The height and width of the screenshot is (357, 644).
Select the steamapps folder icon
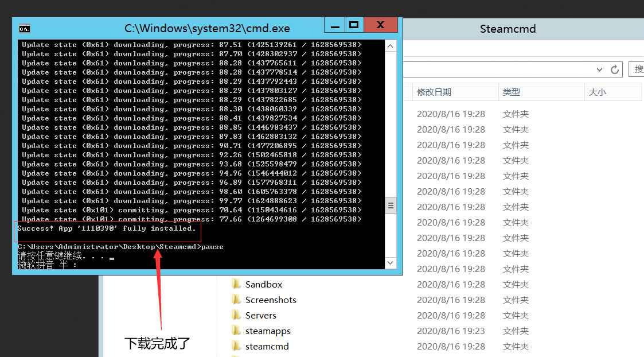(236, 330)
